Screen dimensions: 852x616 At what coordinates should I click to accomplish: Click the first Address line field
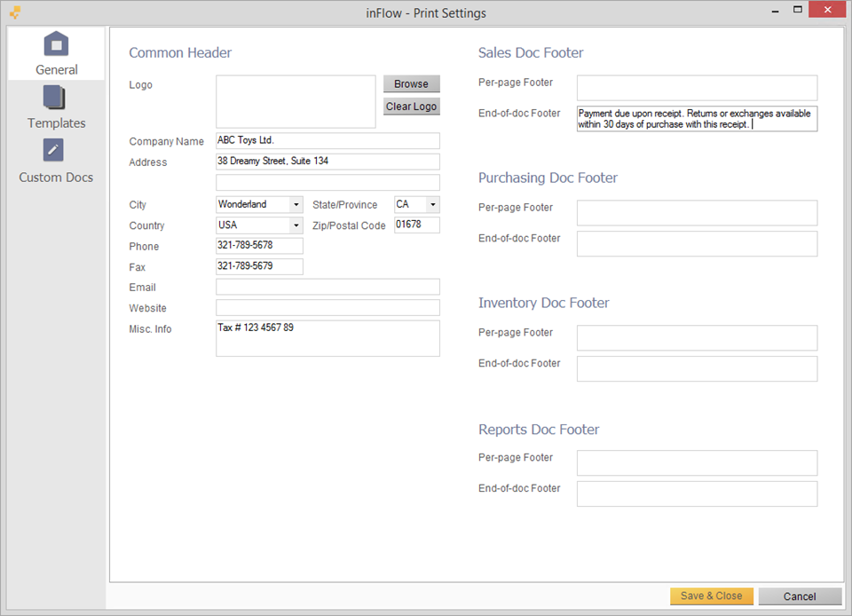click(x=327, y=162)
